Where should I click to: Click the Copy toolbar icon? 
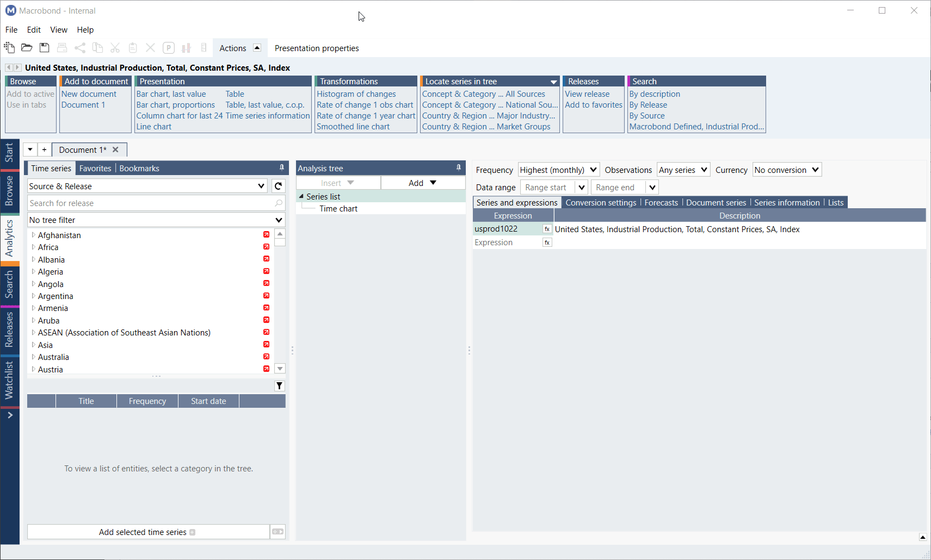coord(97,48)
